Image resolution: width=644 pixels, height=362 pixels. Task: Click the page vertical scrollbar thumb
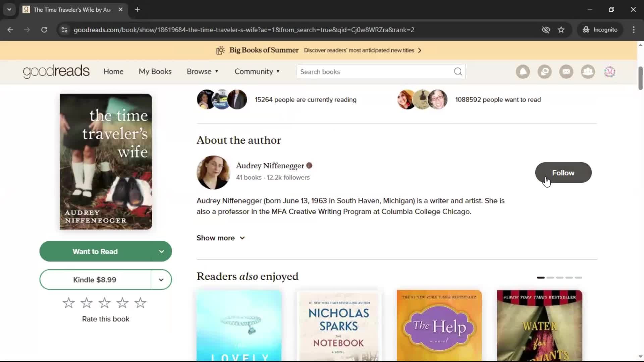click(640, 78)
